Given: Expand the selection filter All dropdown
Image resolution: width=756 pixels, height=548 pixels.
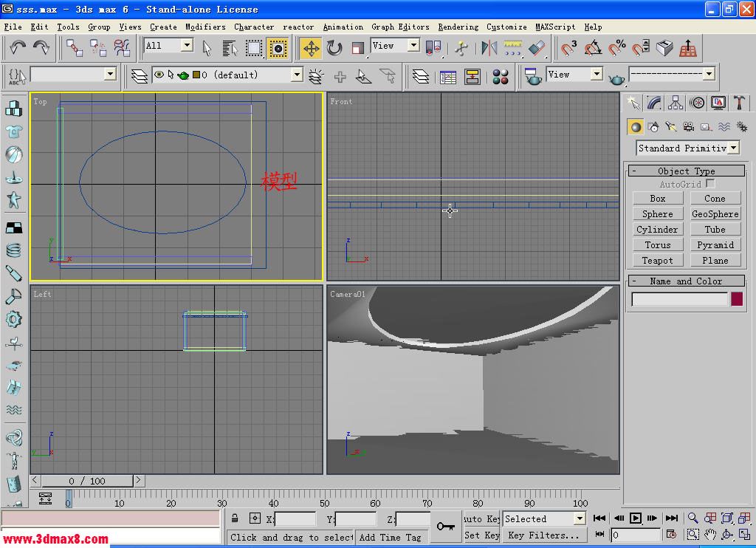Looking at the screenshot, I should [187, 46].
